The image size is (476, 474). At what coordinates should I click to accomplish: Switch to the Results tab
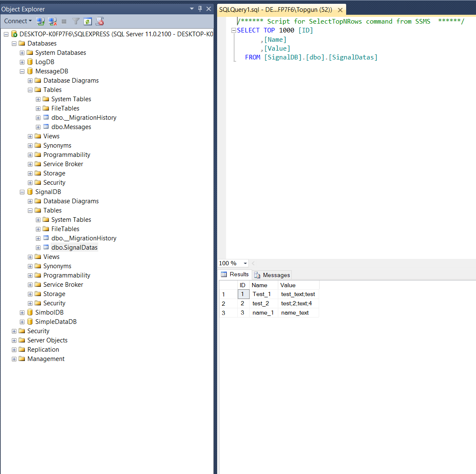pos(235,275)
